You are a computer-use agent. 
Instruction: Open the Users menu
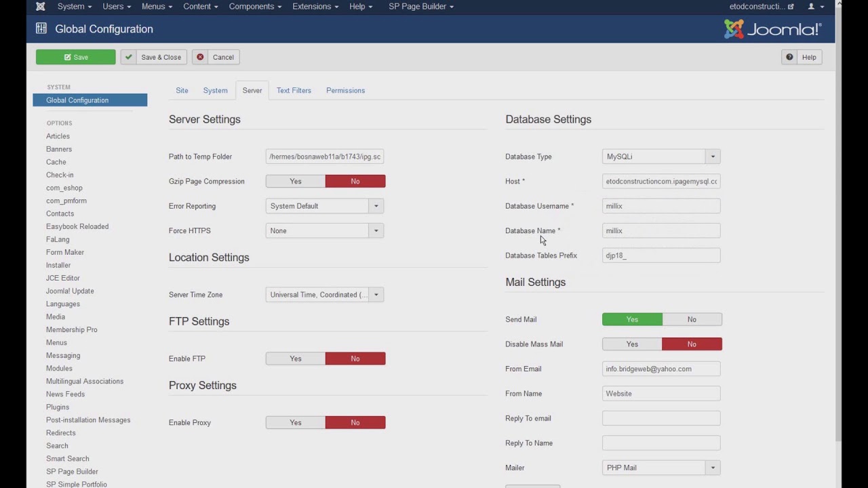coord(117,6)
